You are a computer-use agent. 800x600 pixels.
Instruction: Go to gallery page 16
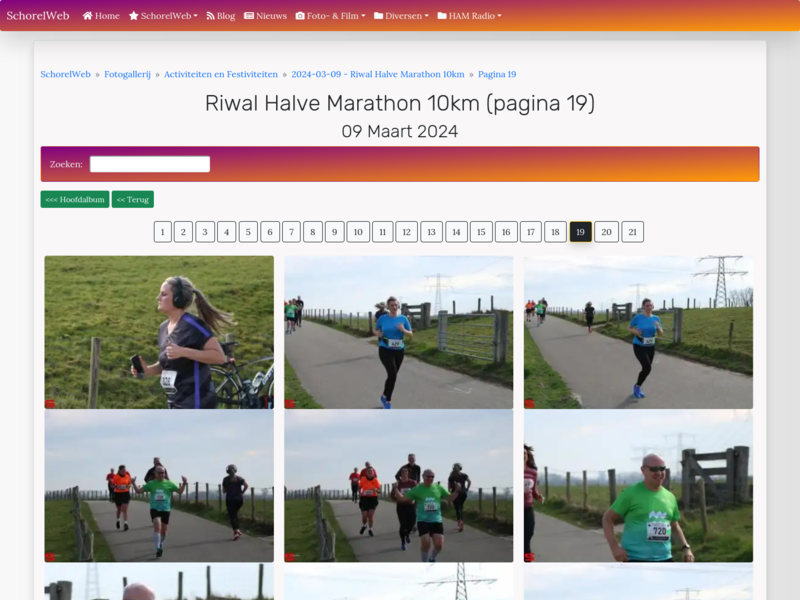point(506,232)
